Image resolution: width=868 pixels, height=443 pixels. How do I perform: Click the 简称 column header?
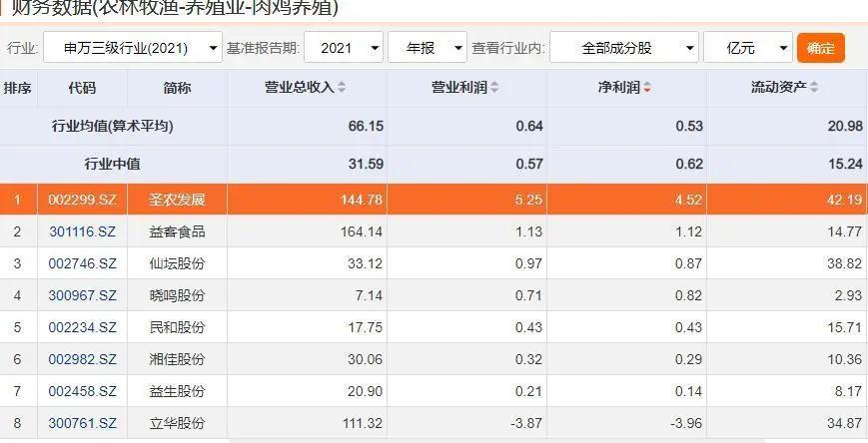tap(177, 88)
